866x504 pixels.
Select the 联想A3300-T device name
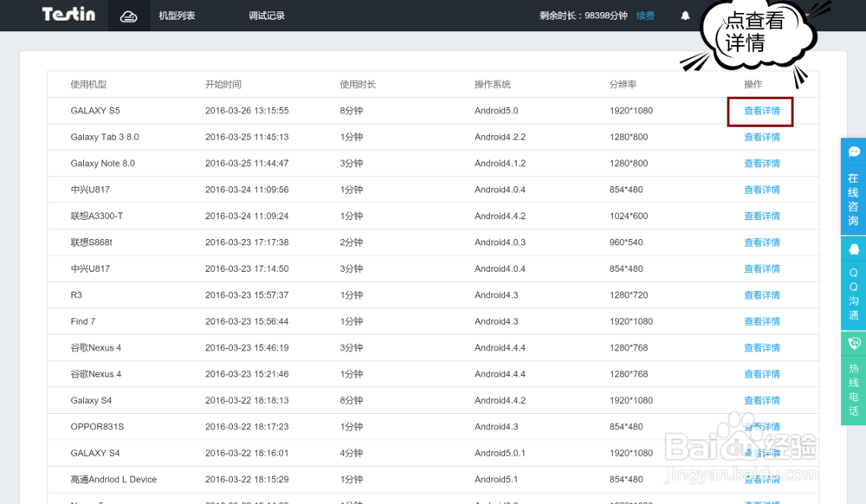[97, 216]
